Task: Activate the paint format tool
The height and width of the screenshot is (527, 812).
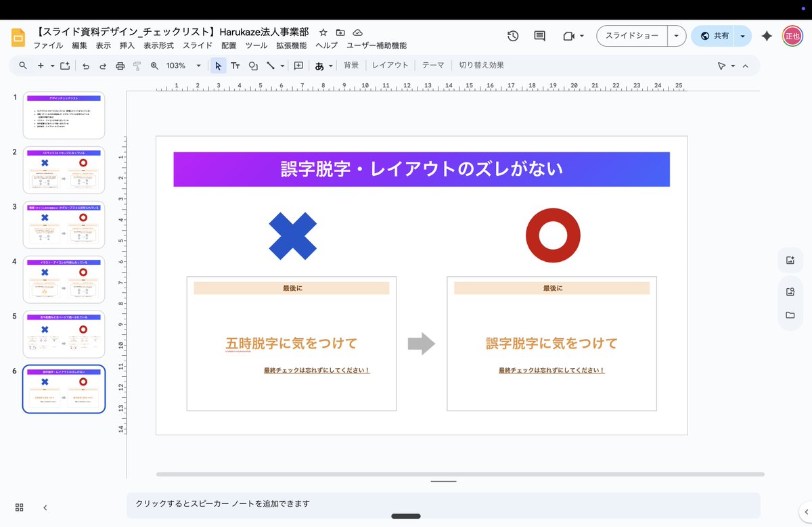Action: [x=137, y=66]
